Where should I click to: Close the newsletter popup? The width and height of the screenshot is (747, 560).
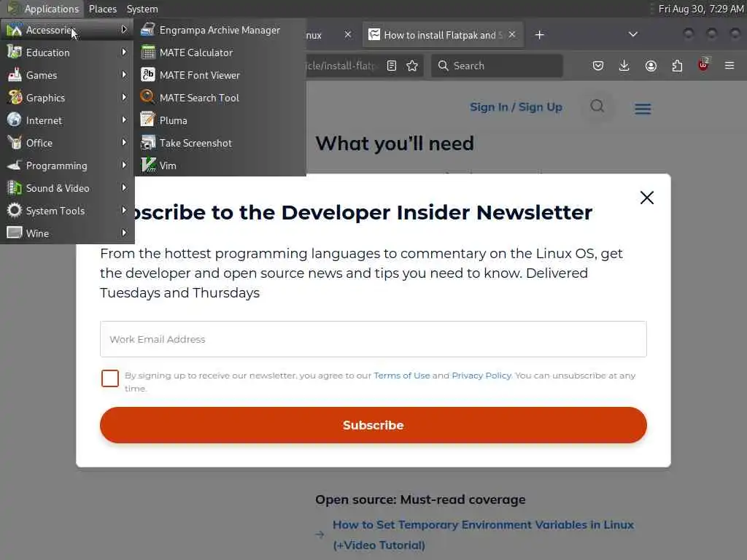click(647, 198)
